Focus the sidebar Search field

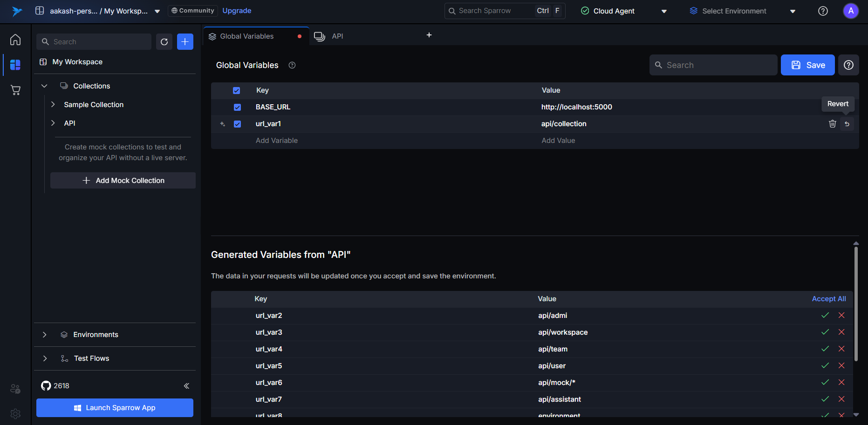point(94,42)
